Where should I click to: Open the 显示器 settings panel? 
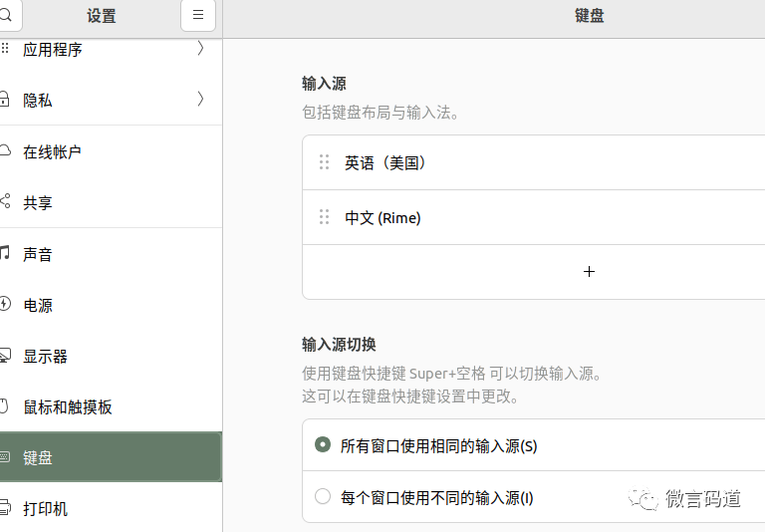pos(46,357)
